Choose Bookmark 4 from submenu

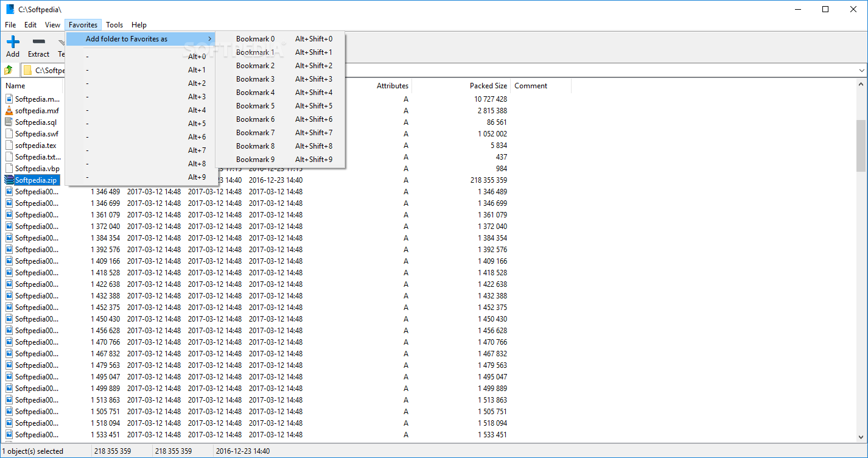(281, 93)
